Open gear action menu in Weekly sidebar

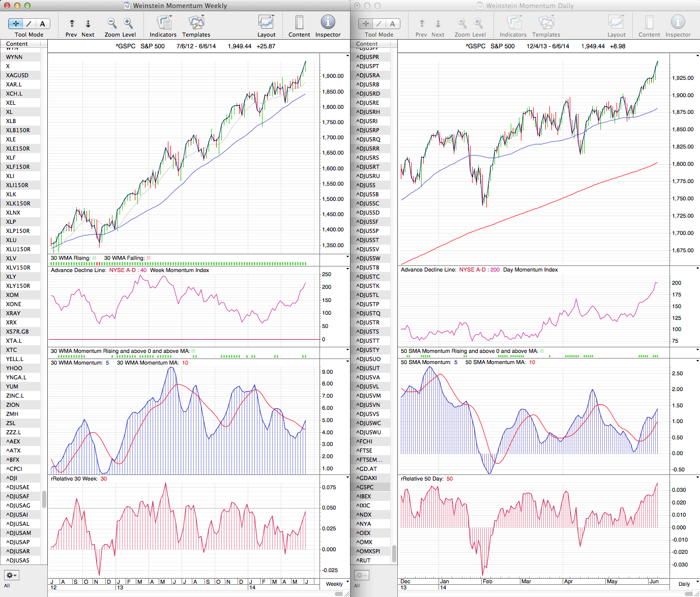click(x=11, y=575)
